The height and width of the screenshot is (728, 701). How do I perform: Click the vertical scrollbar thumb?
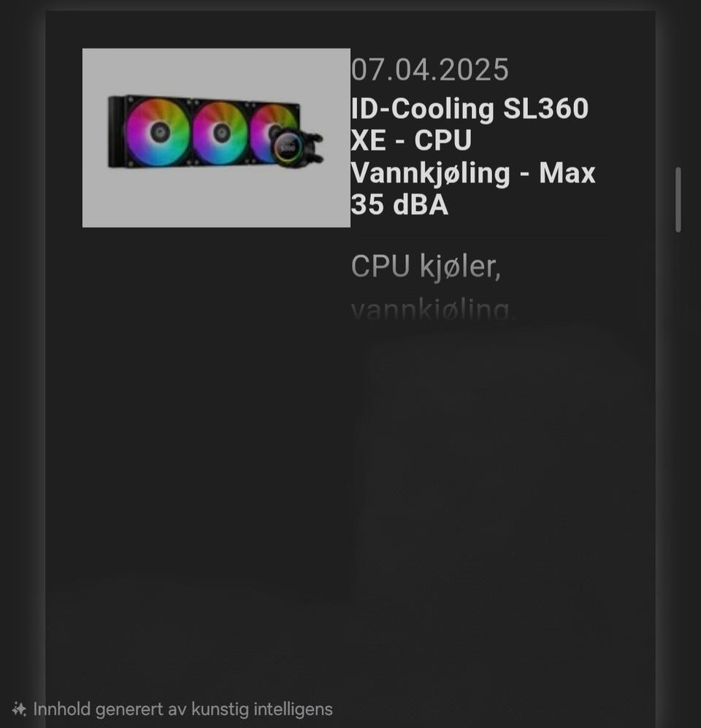[x=678, y=199]
